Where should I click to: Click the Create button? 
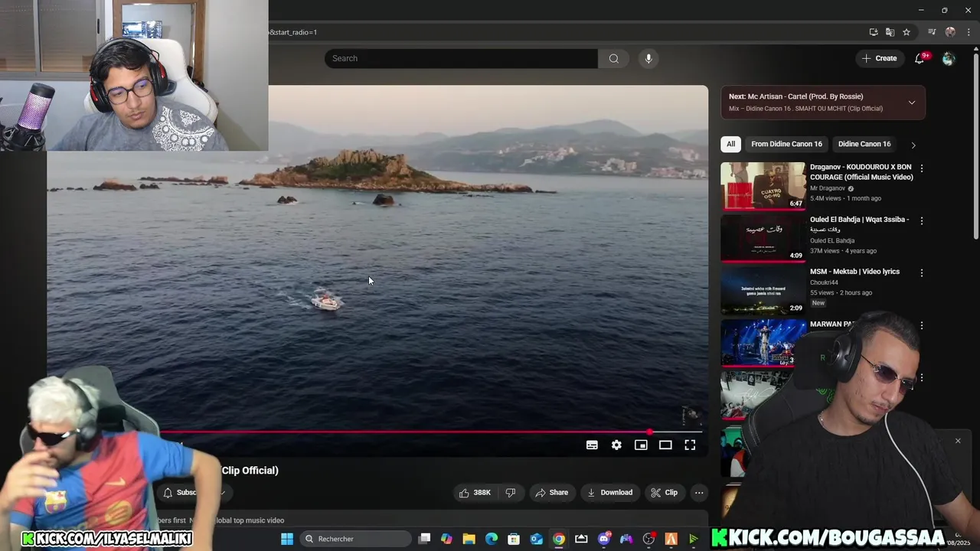pos(879,58)
